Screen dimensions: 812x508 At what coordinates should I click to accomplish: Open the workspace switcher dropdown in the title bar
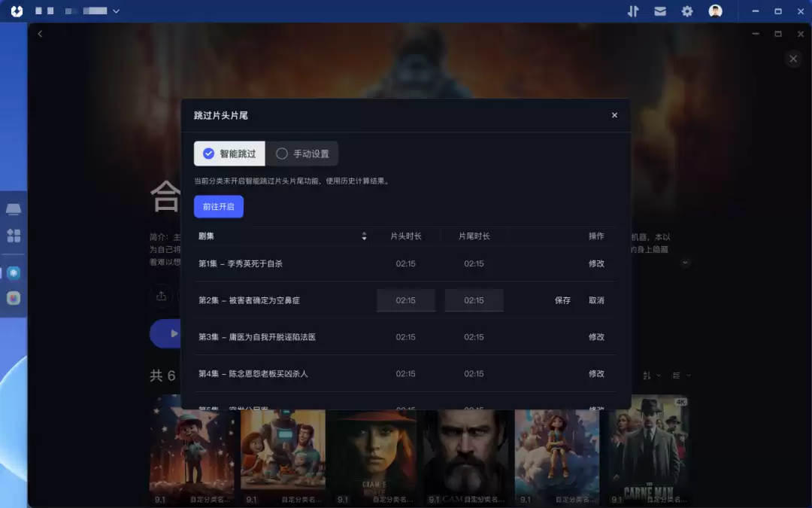click(116, 11)
